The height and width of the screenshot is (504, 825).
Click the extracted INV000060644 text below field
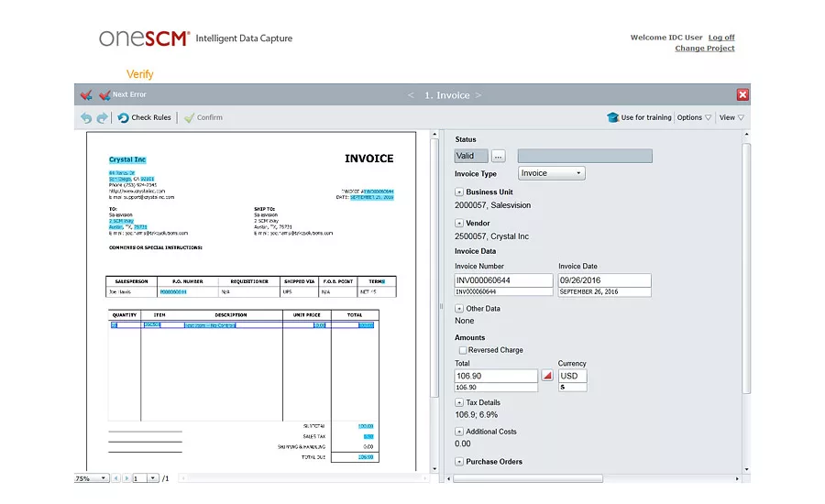[x=476, y=291]
